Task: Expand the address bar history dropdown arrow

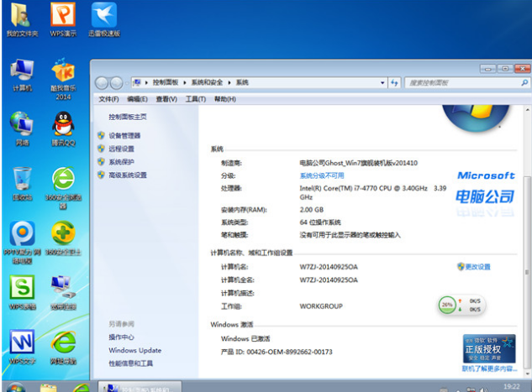Action: click(382, 82)
